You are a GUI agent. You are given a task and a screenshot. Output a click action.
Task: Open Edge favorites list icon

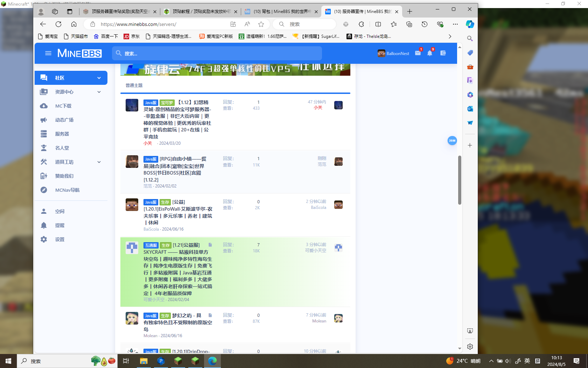click(394, 24)
